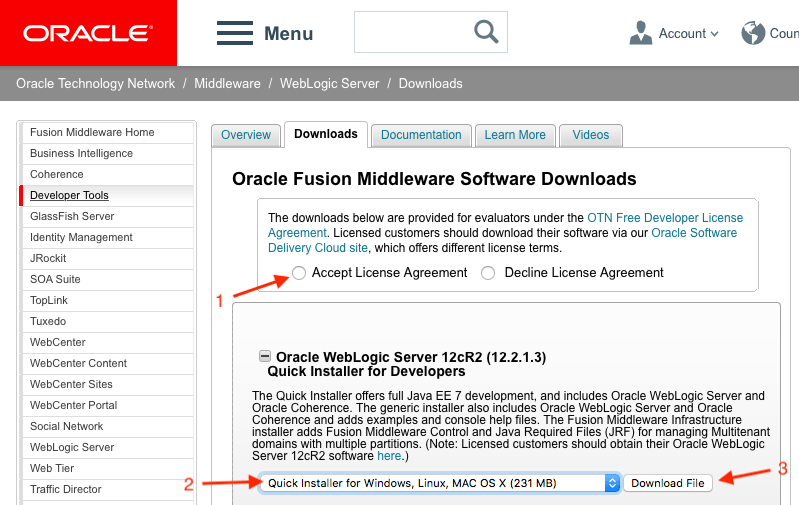Select Web Tier in sidebar
The image size is (799, 505).
click(108, 468)
